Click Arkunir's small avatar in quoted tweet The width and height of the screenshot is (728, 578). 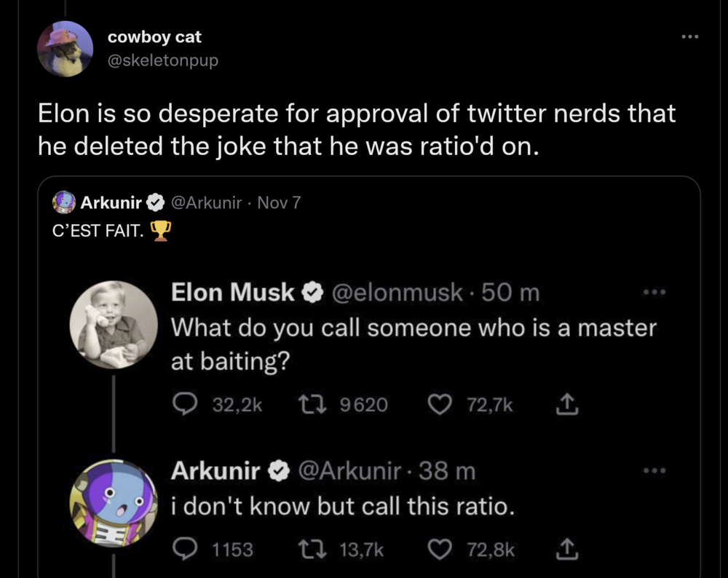click(x=66, y=202)
